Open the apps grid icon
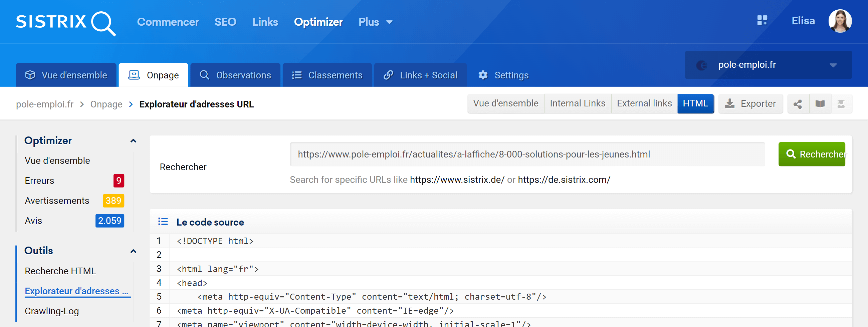868x327 pixels. click(x=762, y=21)
